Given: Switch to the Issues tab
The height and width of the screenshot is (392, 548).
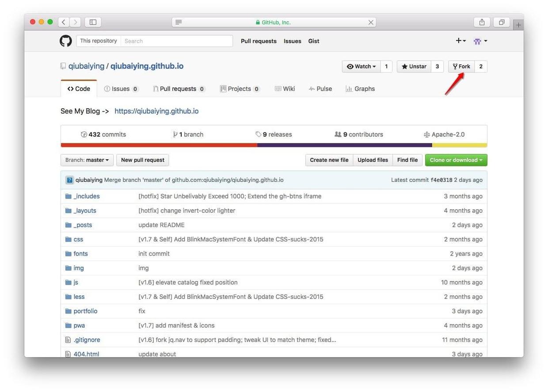Looking at the screenshot, I should (x=121, y=89).
